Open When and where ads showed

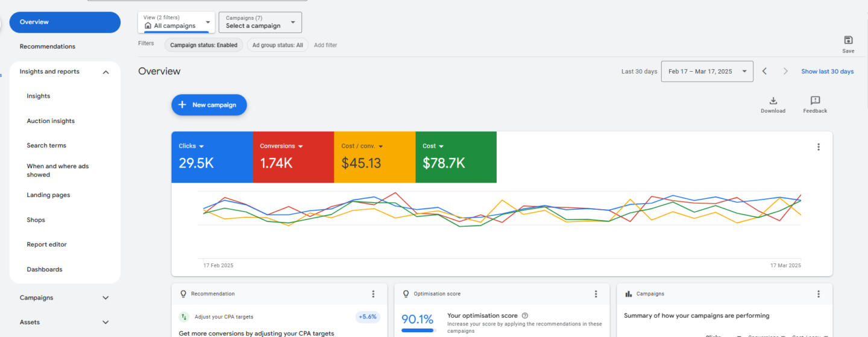(x=58, y=171)
